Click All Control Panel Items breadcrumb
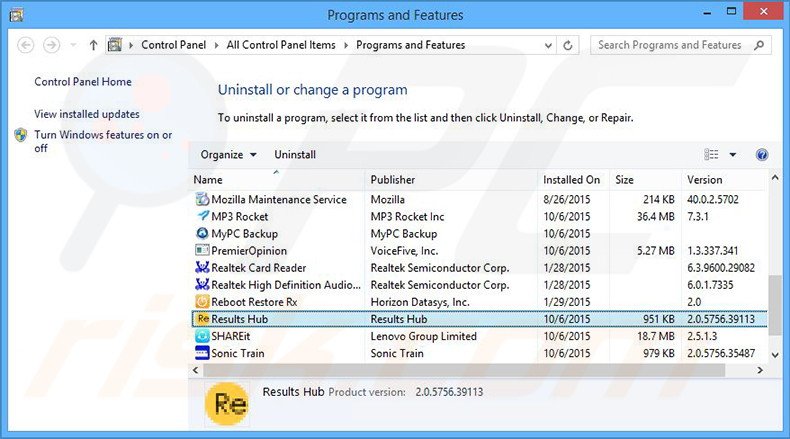The height and width of the screenshot is (439, 790). (281, 45)
